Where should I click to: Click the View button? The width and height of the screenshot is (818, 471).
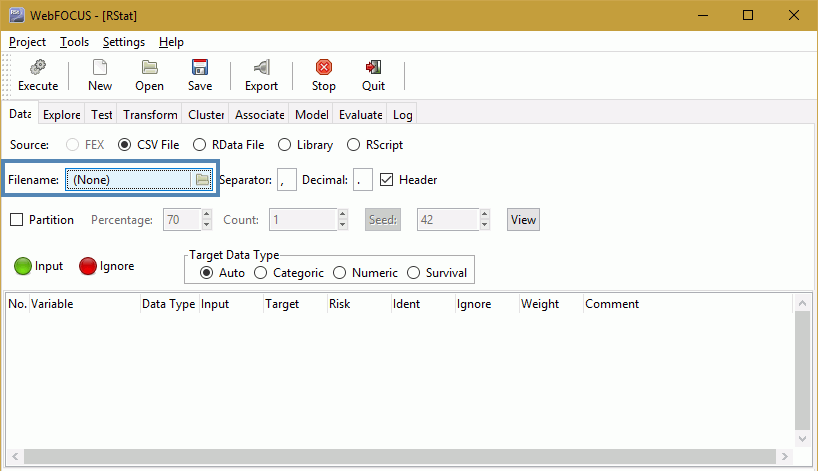click(x=523, y=220)
